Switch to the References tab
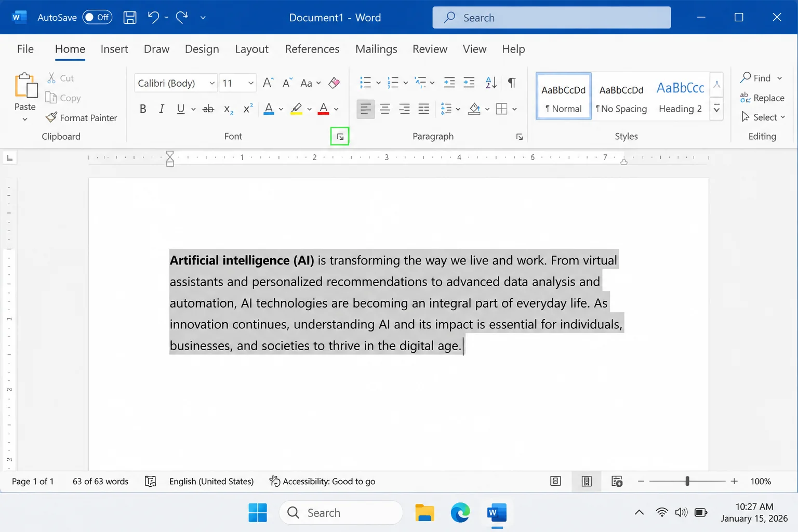Viewport: 798px width, 532px height. (312, 49)
